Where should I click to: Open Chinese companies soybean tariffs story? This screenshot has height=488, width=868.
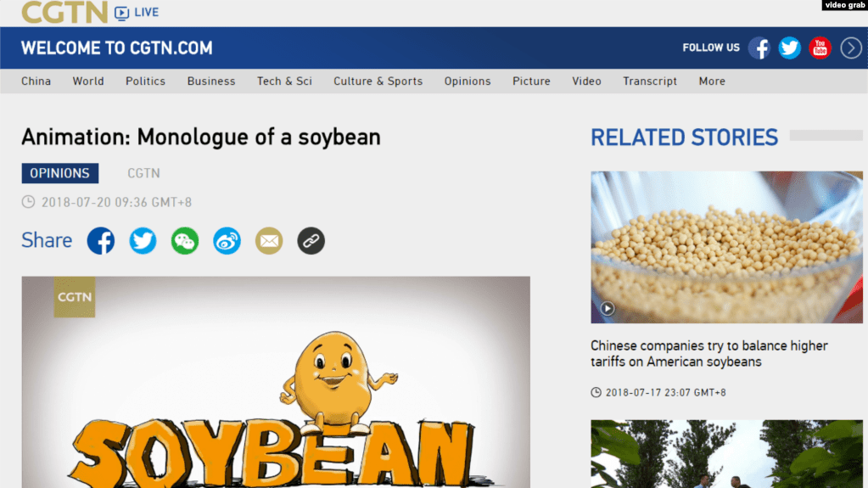tap(708, 353)
